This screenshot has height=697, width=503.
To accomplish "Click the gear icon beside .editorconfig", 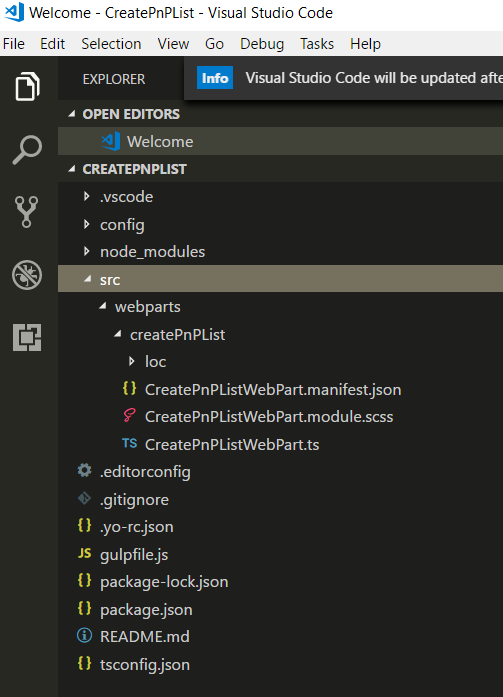I will pos(84,470).
